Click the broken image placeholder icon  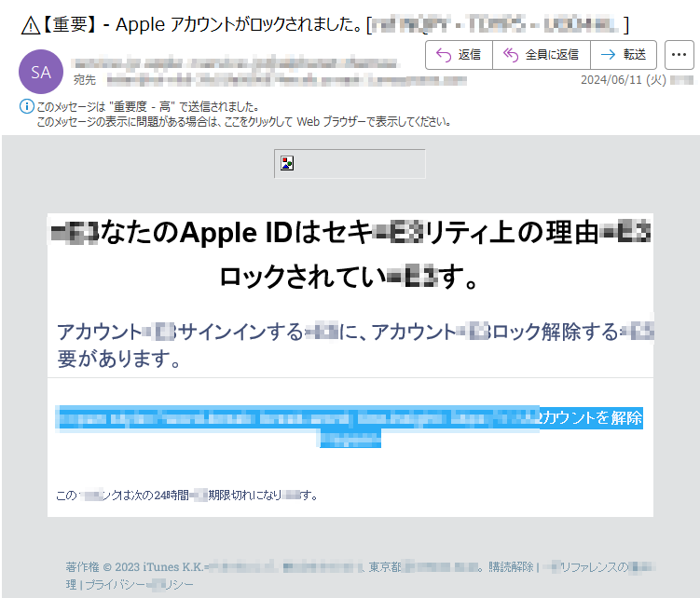(287, 163)
